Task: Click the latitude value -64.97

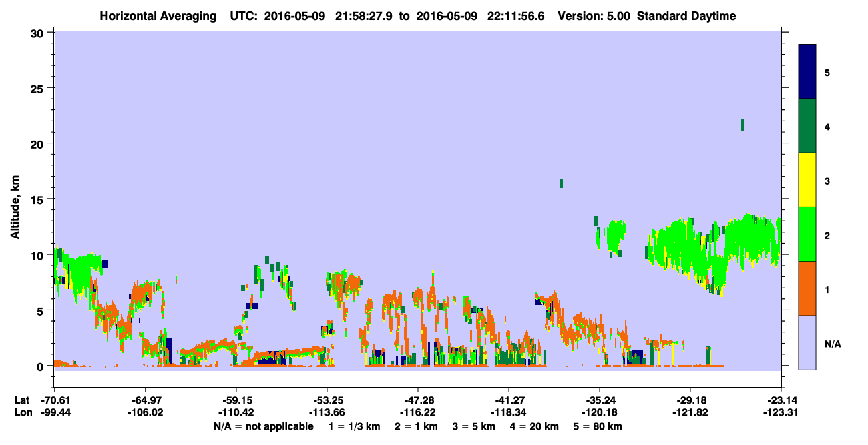Action: point(145,400)
